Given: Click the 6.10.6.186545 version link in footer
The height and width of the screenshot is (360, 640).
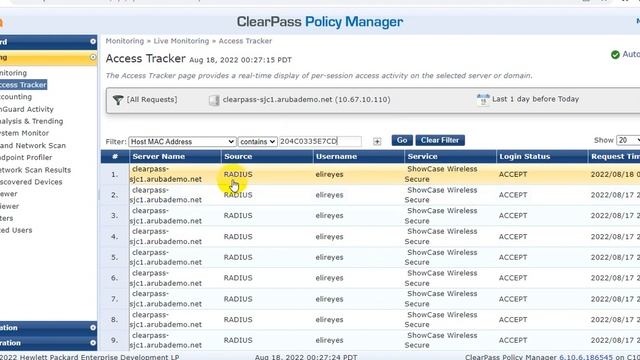Looking at the screenshot, I should [x=586, y=357].
